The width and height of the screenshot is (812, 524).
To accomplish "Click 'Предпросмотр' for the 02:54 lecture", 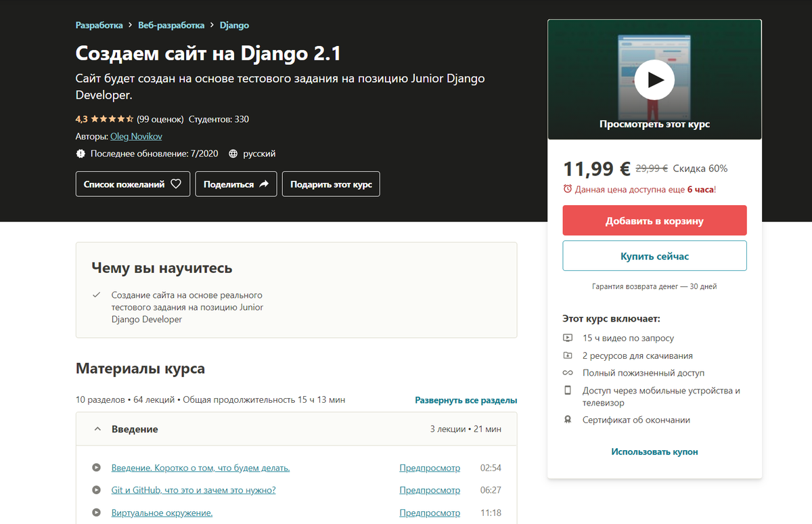I will click(x=430, y=468).
